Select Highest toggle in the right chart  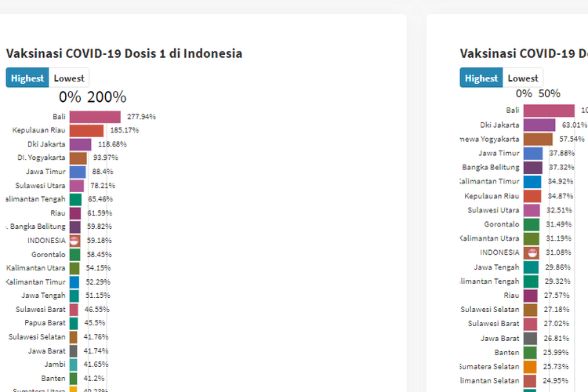pyautogui.click(x=481, y=78)
